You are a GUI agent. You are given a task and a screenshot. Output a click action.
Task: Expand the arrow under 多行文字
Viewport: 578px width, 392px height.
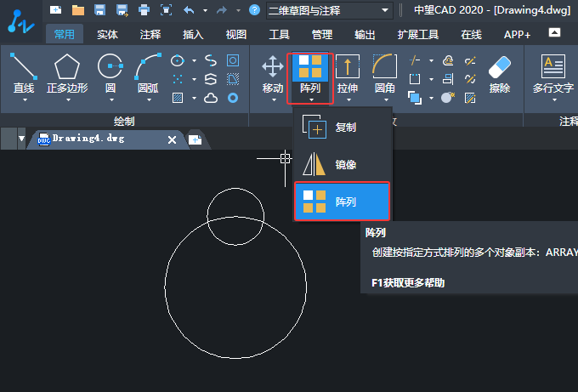(x=554, y=100)
